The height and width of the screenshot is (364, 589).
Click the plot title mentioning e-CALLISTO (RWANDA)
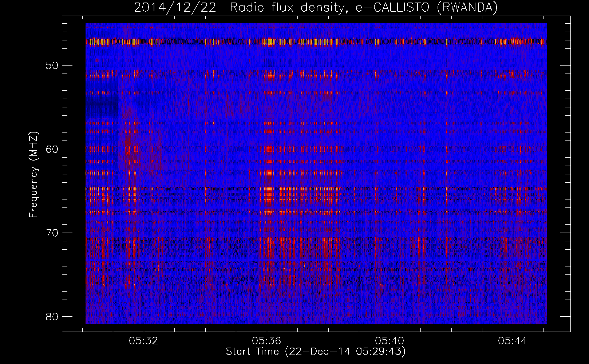pos(316,8)
